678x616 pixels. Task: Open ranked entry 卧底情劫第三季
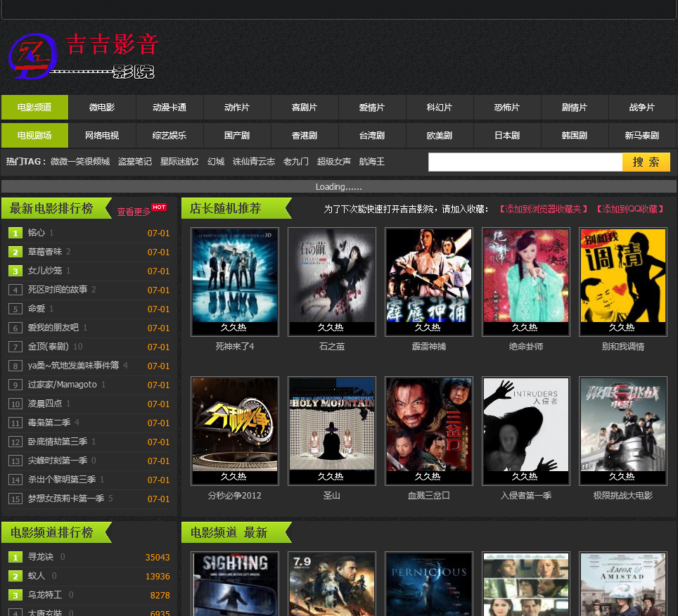58,442
